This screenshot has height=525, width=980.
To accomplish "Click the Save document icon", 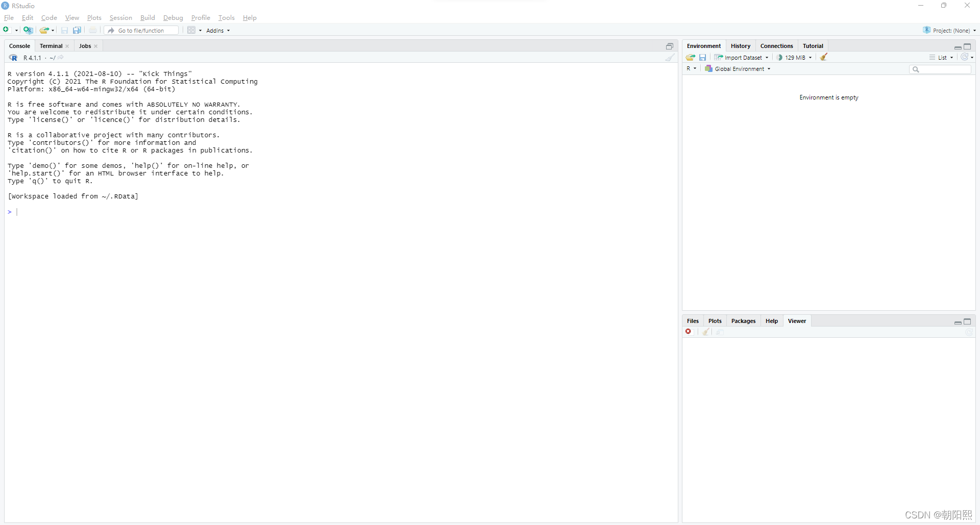I will coord(64,30).
